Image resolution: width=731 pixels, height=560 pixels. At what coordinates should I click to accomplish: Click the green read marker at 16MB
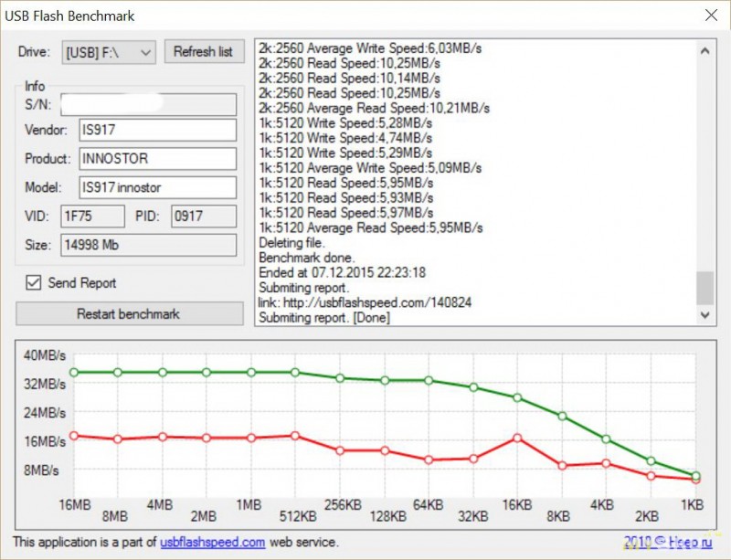(x=74, y=373)
